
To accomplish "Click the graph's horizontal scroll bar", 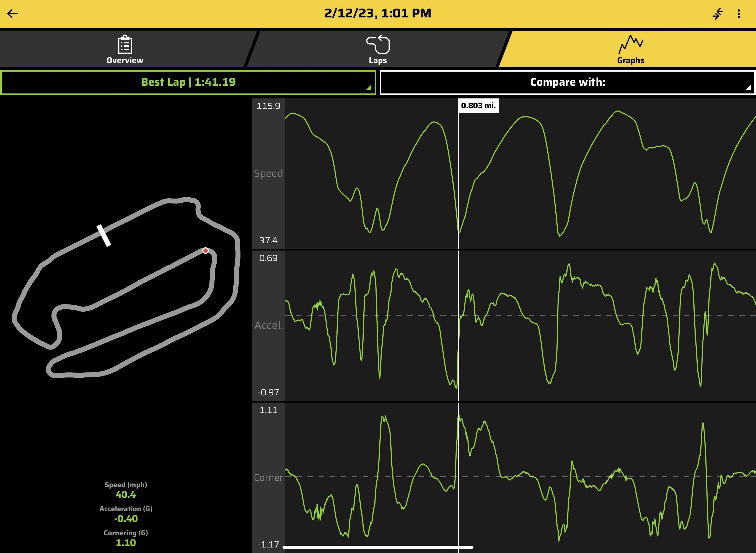I will 378,547.
